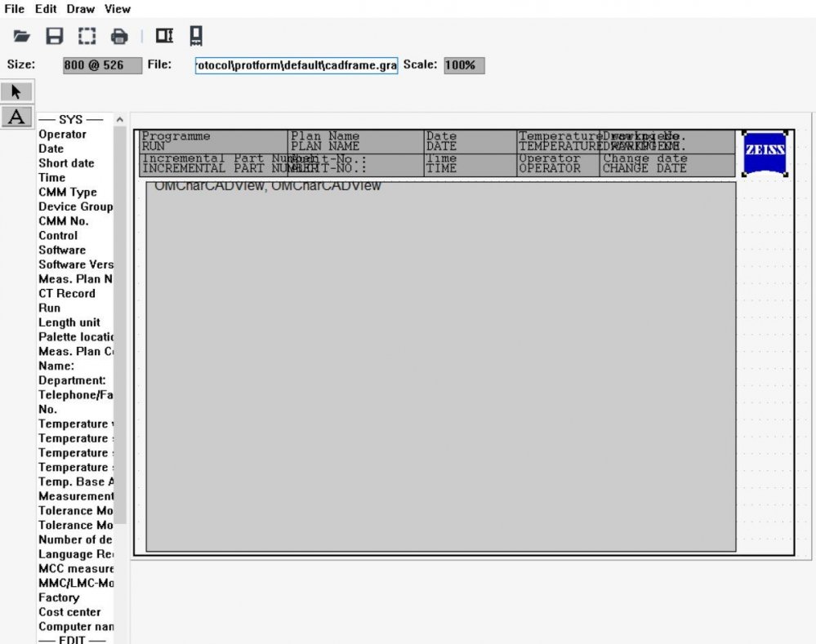Click the 100% Scale field

tap(462, 65)
